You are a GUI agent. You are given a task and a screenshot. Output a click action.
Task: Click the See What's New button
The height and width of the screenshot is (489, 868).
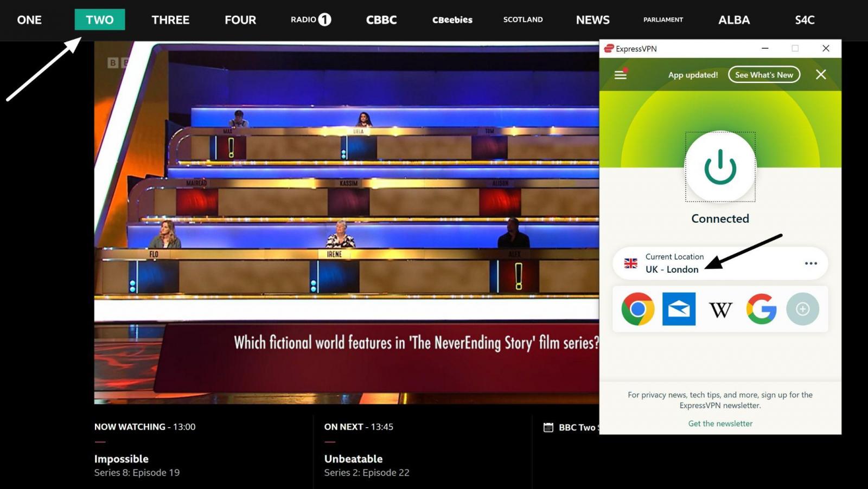(x=764, y=75)
